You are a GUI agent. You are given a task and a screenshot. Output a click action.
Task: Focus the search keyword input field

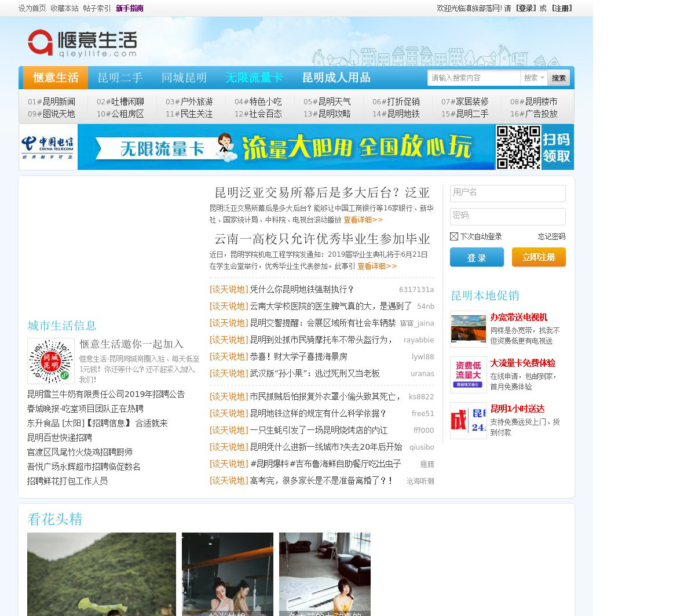(474, 78)
